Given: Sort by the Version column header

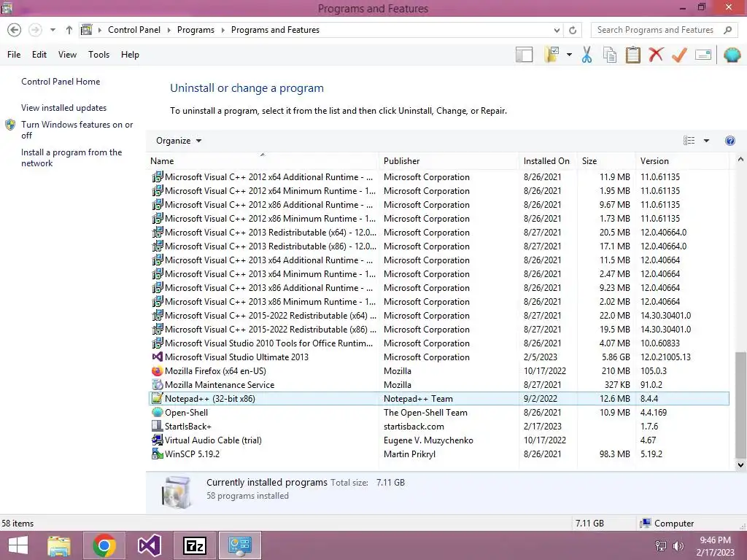Looking at the screenshot, I should [x=682, y=161].
